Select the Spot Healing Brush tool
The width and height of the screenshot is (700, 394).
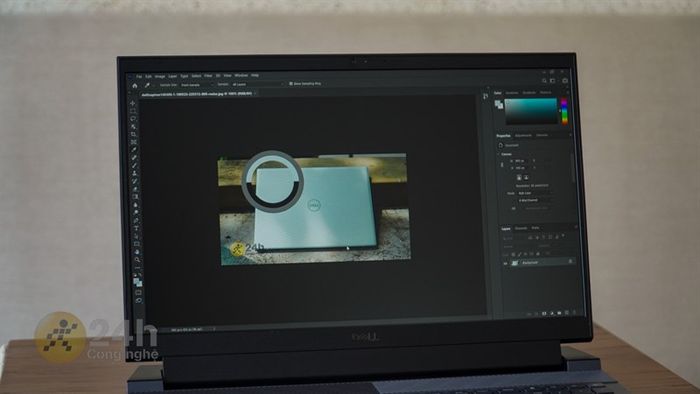point(134,158)
